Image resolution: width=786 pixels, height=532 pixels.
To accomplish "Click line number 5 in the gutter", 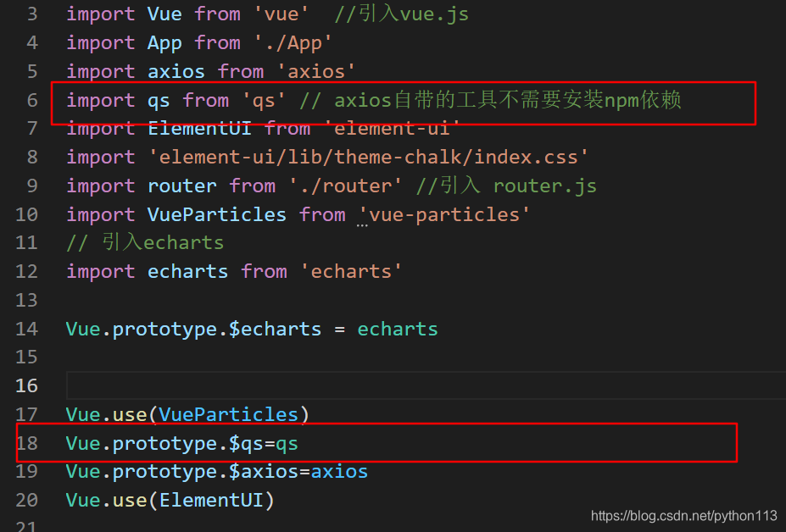I will 32,71.
